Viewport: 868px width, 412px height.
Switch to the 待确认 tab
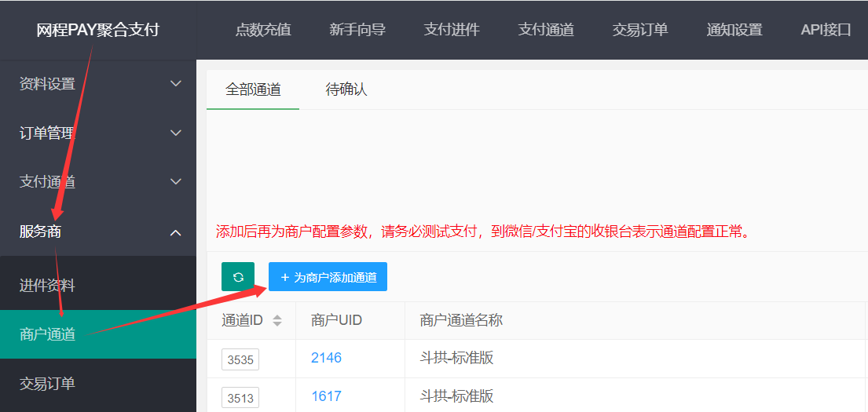coord(346,89)
